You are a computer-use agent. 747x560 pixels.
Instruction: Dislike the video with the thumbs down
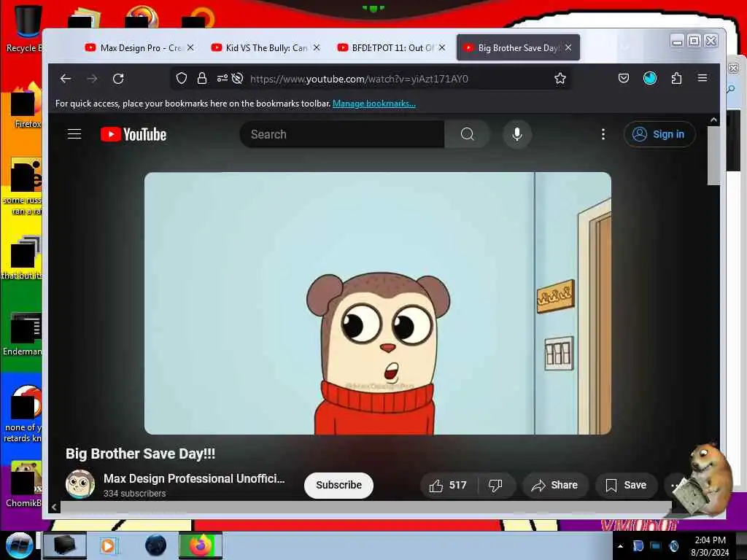495,485
